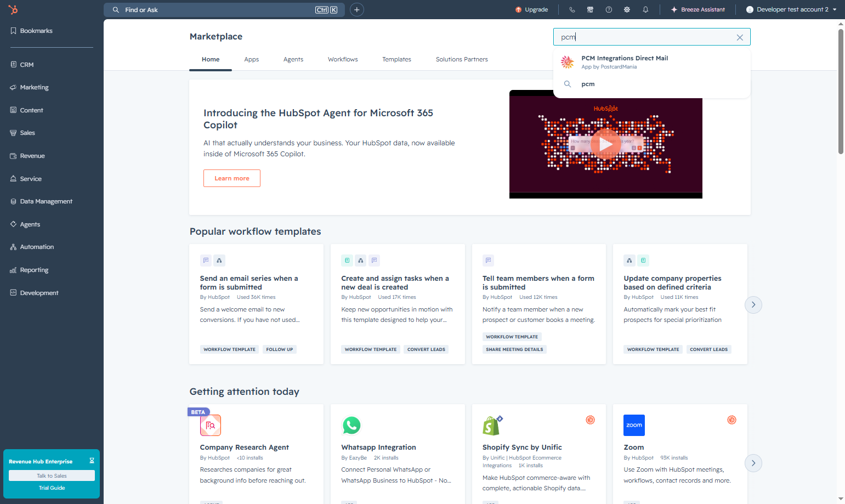This screenshot has height=504, width=845.
Task: Open the marketplace icon in top bar
Action: click(x=590, y=10)
